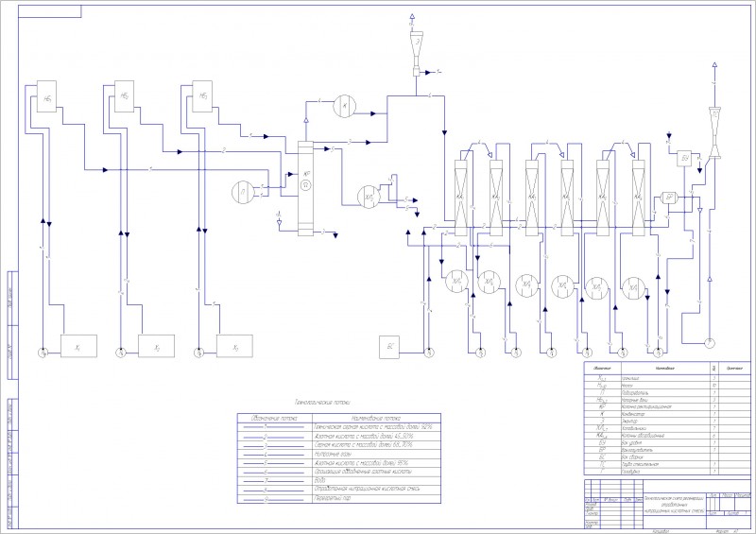Select collection tank БС square
This screenshot has width=756, height=534.
tap(389, 347)
